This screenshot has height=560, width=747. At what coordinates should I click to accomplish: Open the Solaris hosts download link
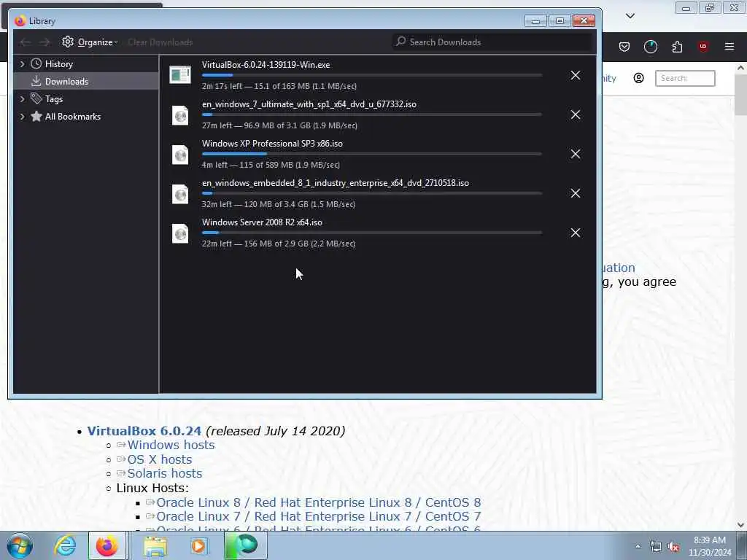(165, 473)
